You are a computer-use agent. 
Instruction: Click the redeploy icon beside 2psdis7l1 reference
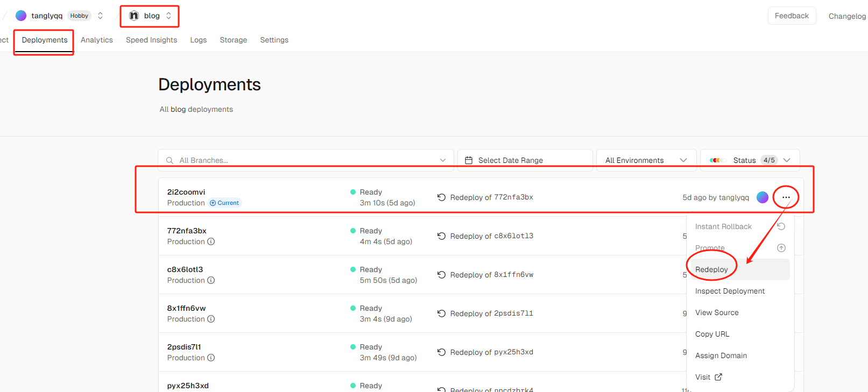pos(441,313)
